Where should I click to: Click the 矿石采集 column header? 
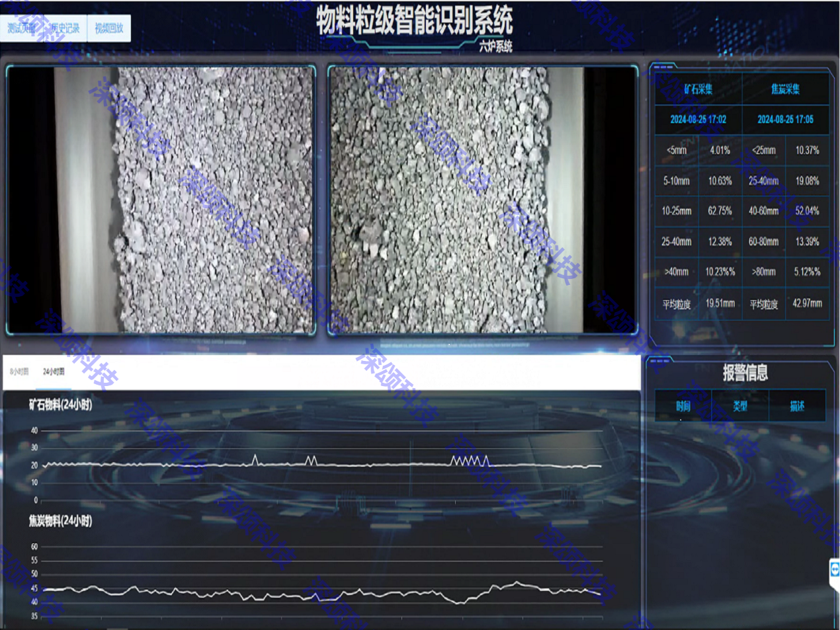pos(698,89)
